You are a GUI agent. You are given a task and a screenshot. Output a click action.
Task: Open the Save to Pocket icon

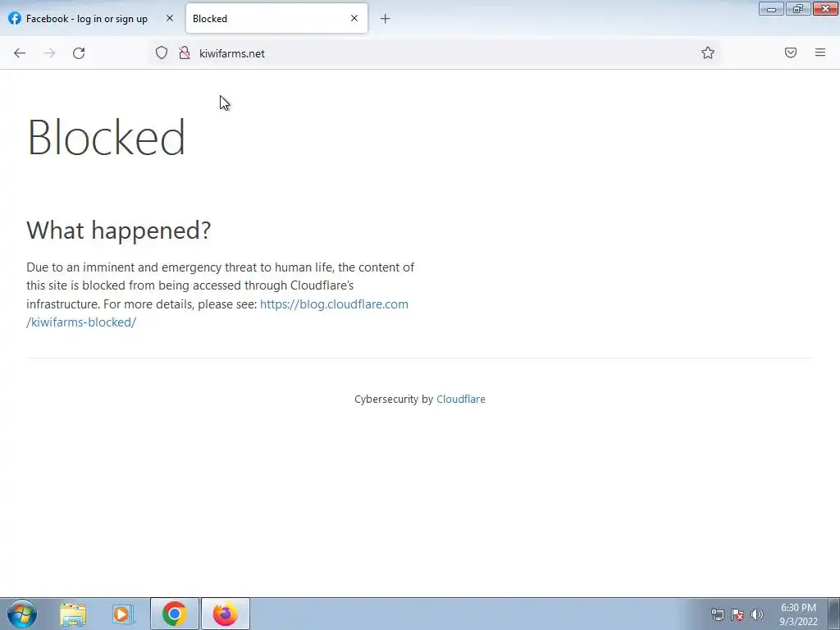pos(791,52)
